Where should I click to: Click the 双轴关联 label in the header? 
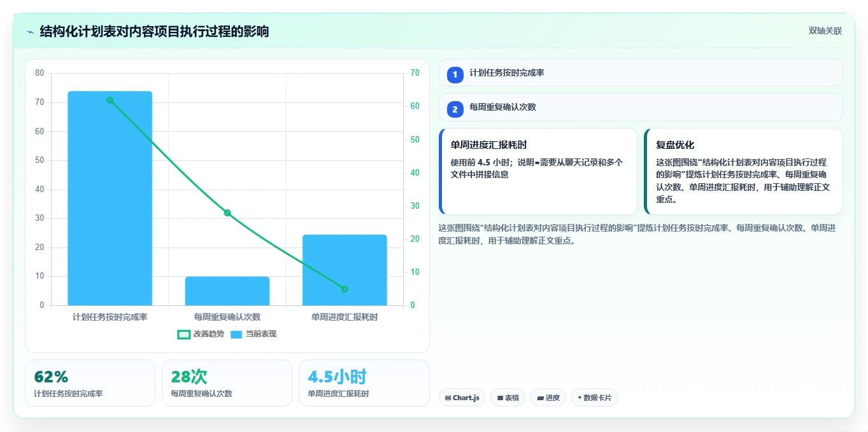click(825, 31)
